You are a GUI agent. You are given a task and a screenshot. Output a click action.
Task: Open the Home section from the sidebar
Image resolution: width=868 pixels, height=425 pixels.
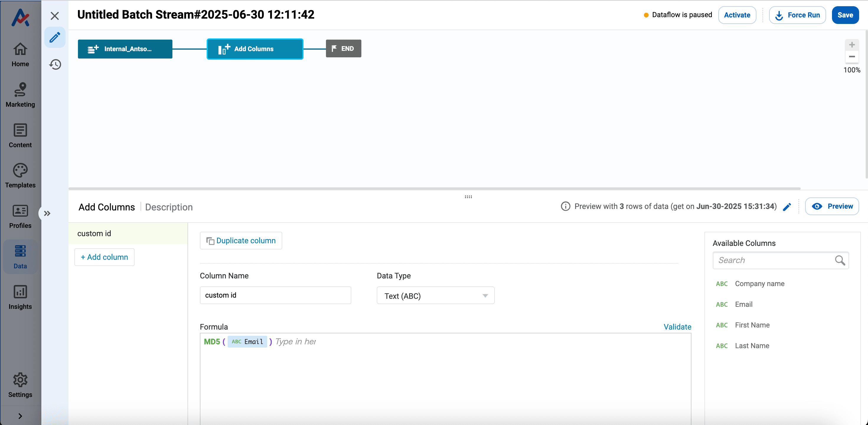pyautogui.click(x=20, y=55)
